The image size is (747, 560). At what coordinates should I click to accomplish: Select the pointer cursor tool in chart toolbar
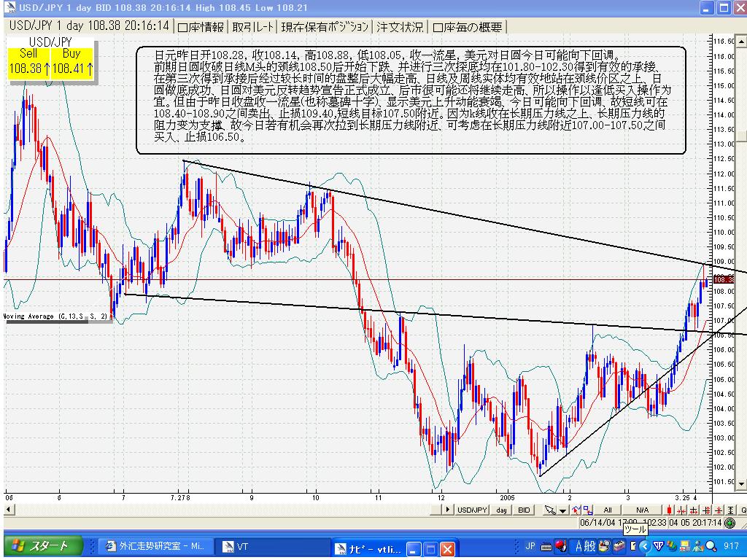click(550, 510)
